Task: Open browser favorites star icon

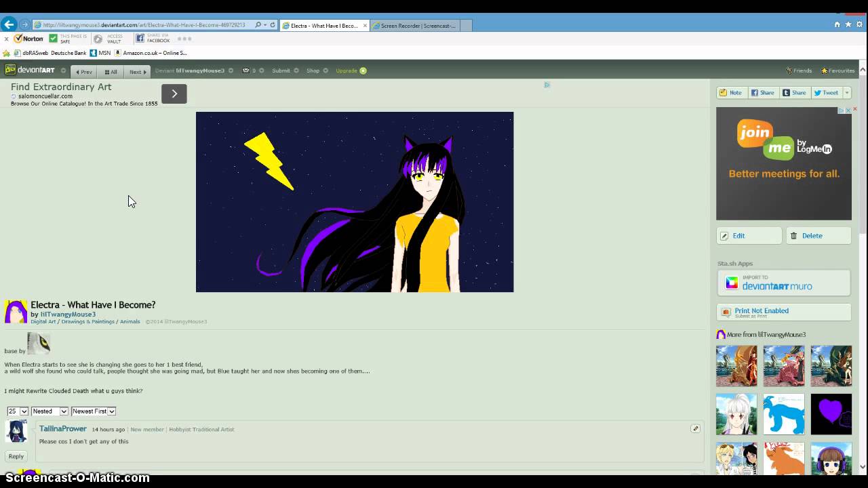Action: click(x=848, y=24)
